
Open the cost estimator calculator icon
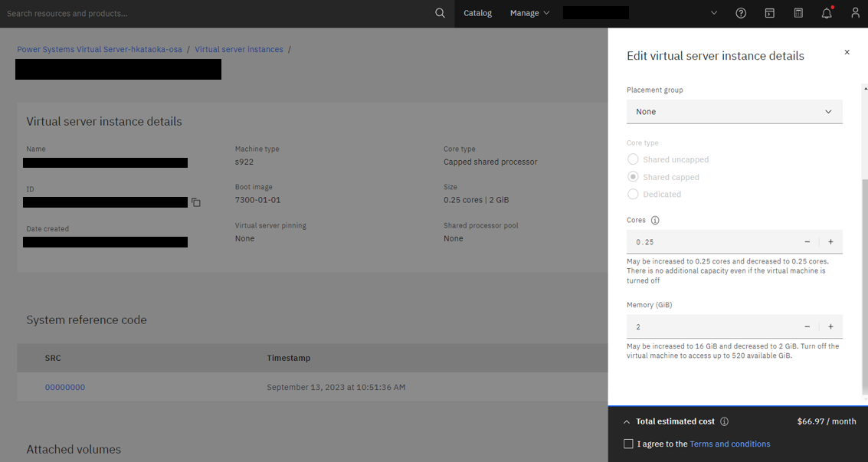pos(798,13)
